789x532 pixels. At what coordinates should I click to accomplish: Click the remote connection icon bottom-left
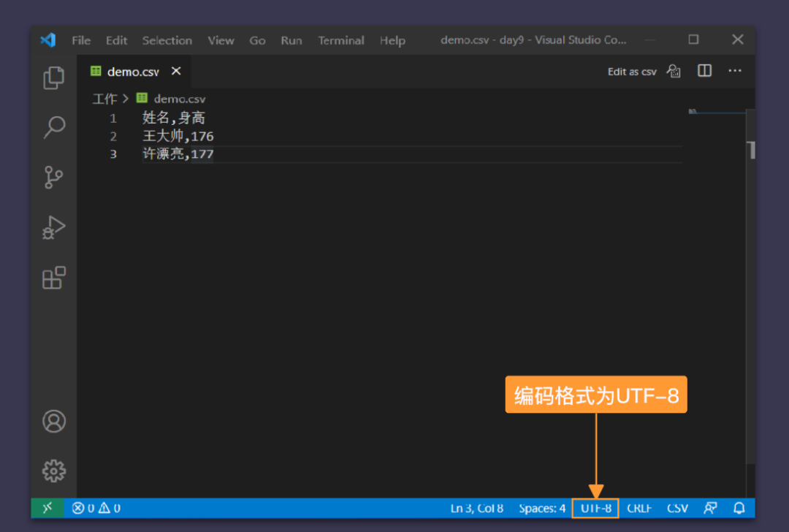coord(47,507)
